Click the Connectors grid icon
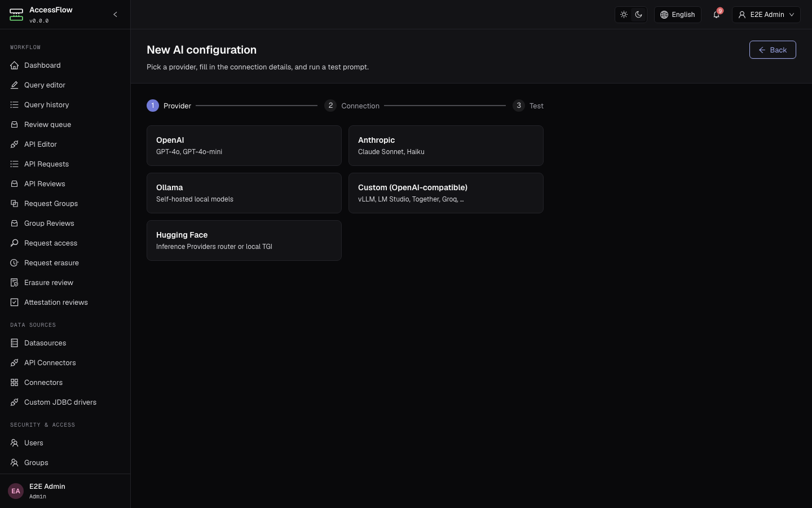812x508 pixels. tap(14, 383)
